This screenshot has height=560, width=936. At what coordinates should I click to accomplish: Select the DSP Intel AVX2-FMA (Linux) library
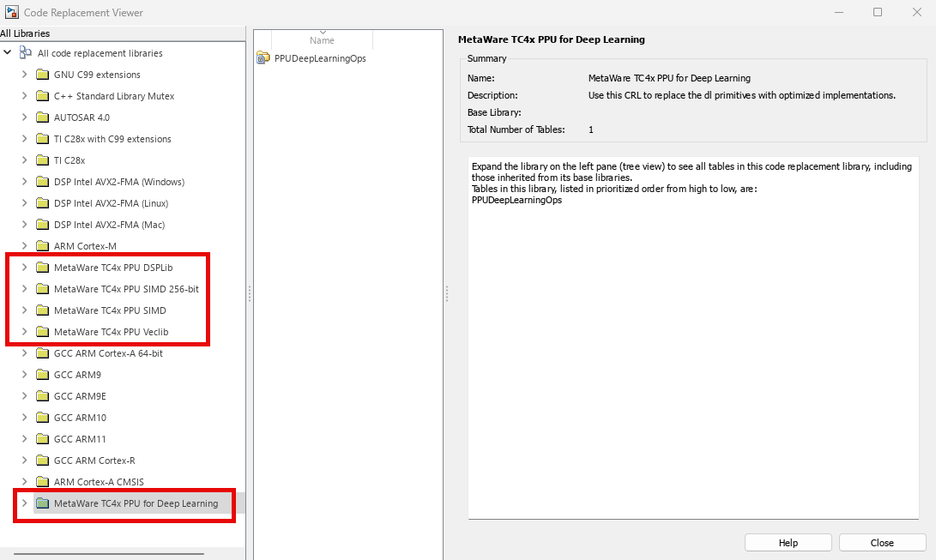pyautogui.click(x=111, y=203)
